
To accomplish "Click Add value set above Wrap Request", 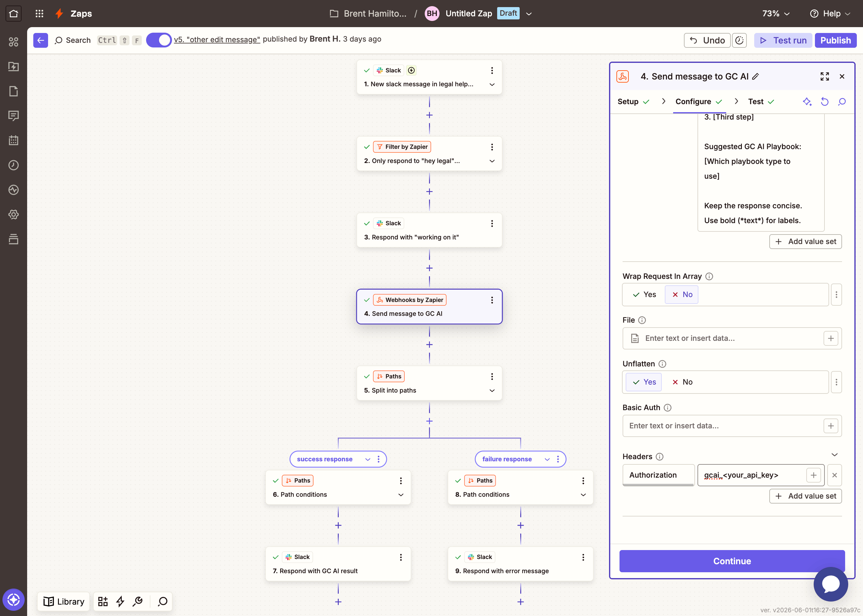I will pos(805,242).
